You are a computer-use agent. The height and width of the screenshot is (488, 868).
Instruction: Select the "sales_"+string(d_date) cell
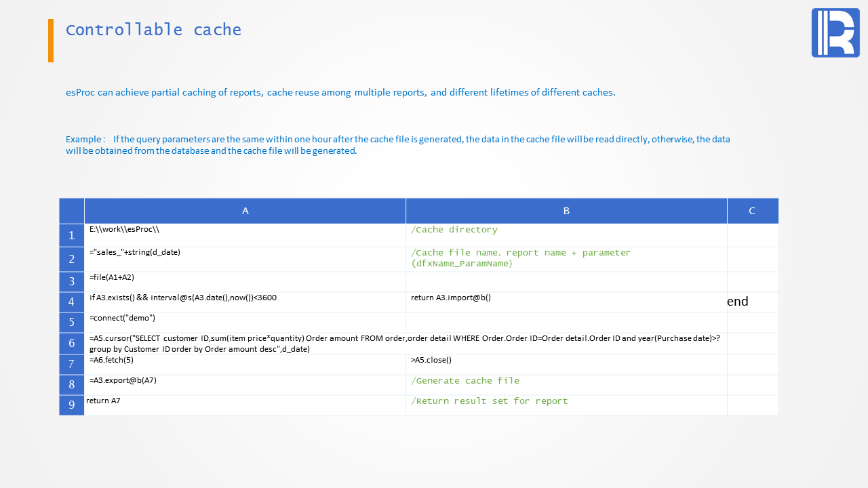[x=245, y=259]
